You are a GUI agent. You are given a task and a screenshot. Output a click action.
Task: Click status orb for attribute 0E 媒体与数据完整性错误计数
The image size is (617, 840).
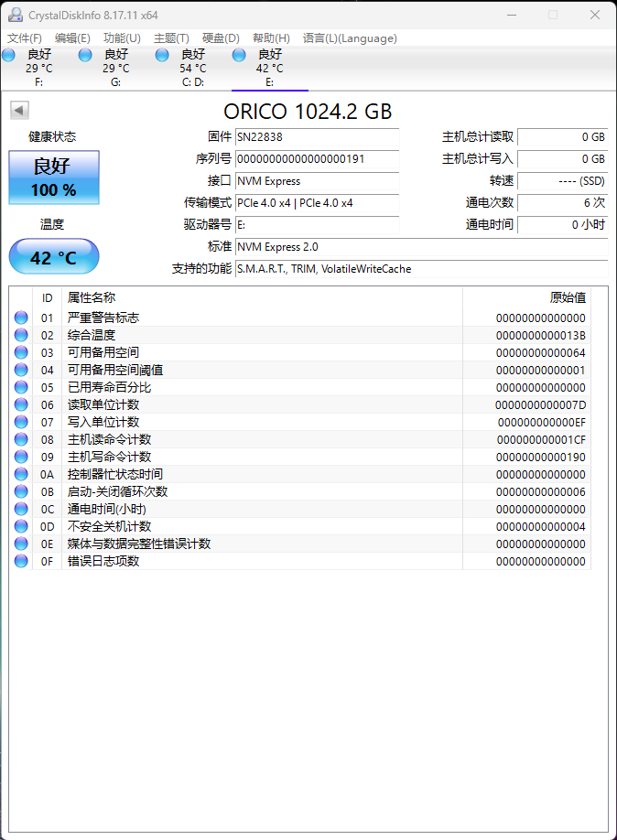tap(21, 544)
